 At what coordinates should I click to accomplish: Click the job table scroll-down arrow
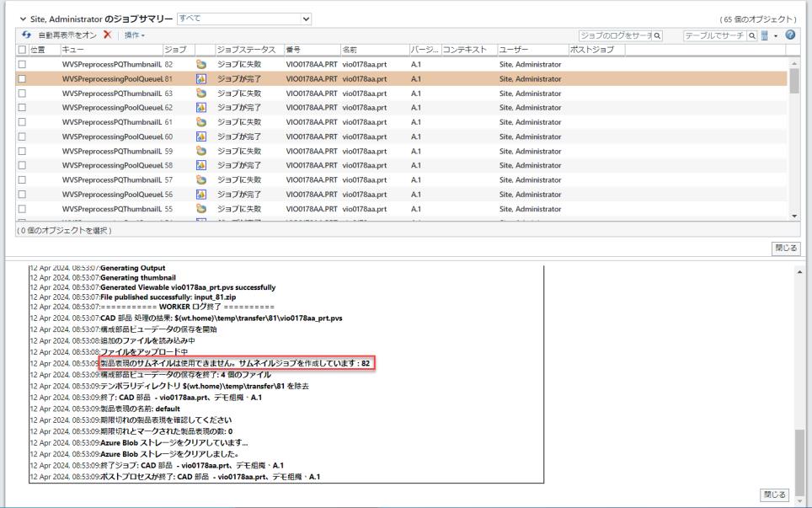793,216
